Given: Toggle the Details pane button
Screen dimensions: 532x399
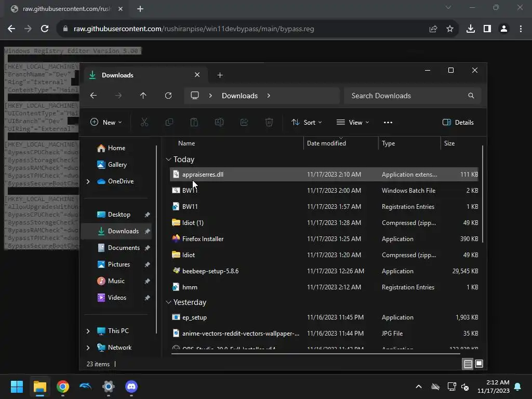Looking at the screenshot, I should pyautogui.click(x=458, y=123).
